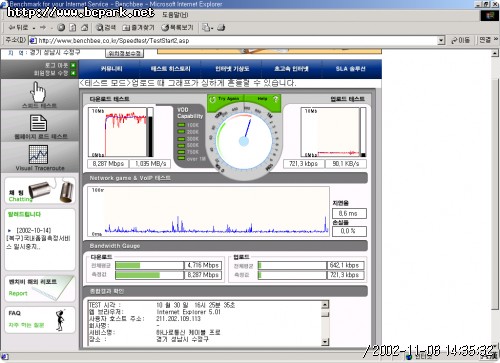
Task: Refresh the page using toolbar icon
Action: click(73, 28)
